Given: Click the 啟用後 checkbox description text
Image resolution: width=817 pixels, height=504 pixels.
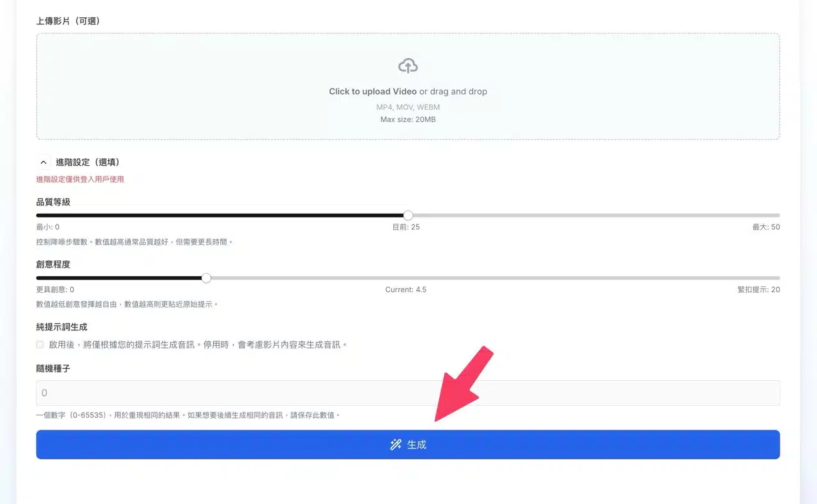Looking at the screenshot, I should pyautogui.click(x=199, y=345).
